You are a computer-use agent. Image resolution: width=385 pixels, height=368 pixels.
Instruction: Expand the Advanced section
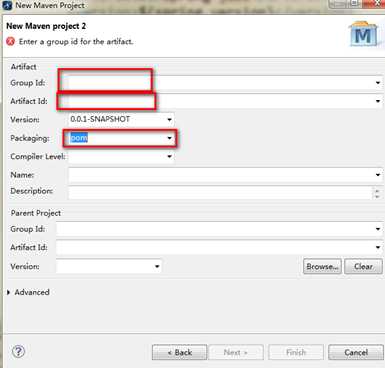(9, 292)
